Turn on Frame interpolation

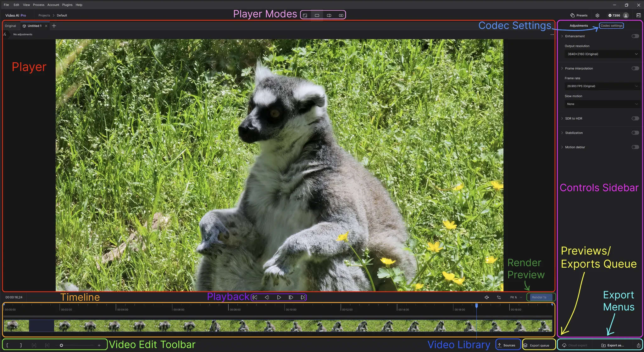[635, 68]
